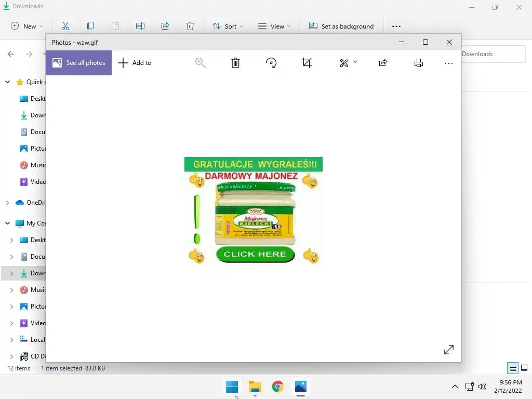Screen dimensions: 532x399
Task: Expand the edit tool dropdown chevron
Action: 355,62
